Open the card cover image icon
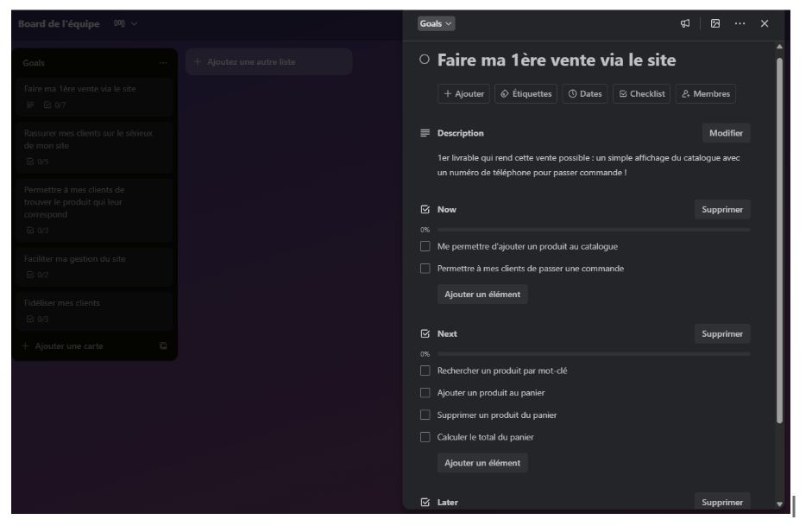Viewport: 812px width, 526px height. 715,23
